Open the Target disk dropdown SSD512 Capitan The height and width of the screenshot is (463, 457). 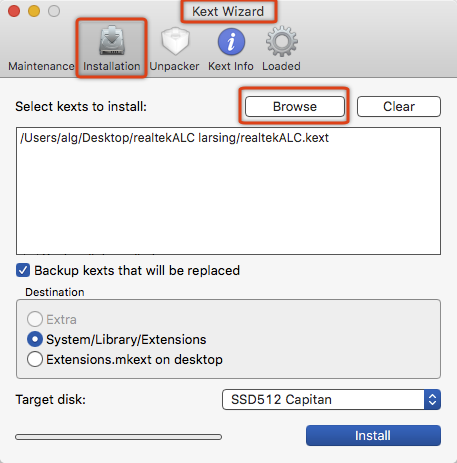coord(331,399)
